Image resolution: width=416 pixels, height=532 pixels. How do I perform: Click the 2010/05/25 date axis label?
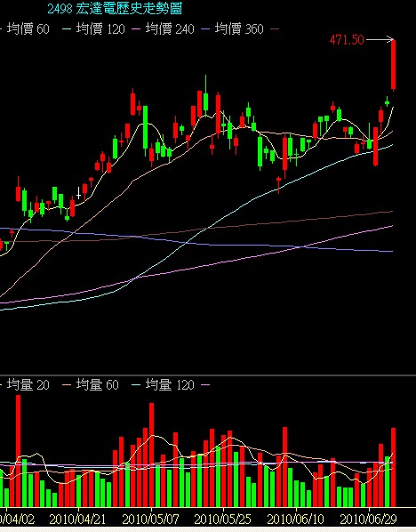pos(223,520)
